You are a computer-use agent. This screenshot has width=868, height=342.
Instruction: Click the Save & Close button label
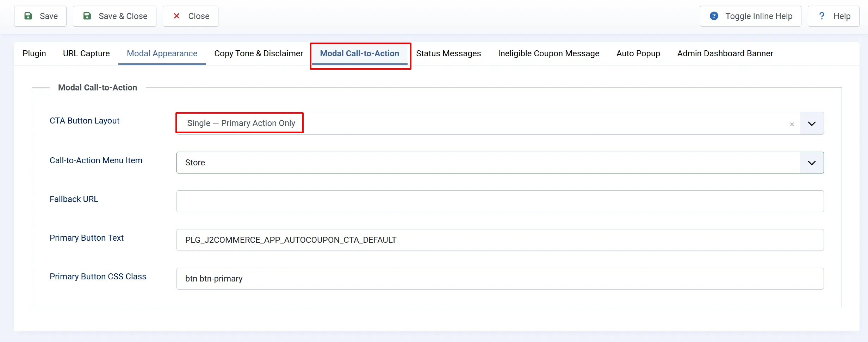[x=123, y=16]
